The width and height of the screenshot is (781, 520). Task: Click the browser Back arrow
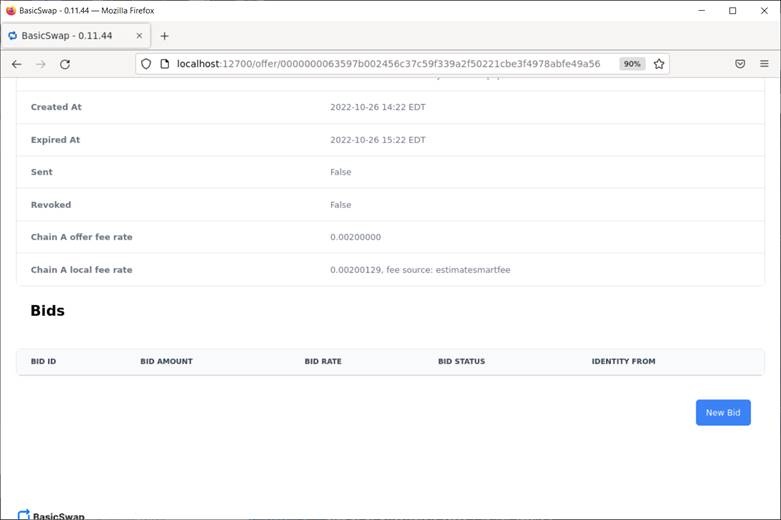pos(16,64)
